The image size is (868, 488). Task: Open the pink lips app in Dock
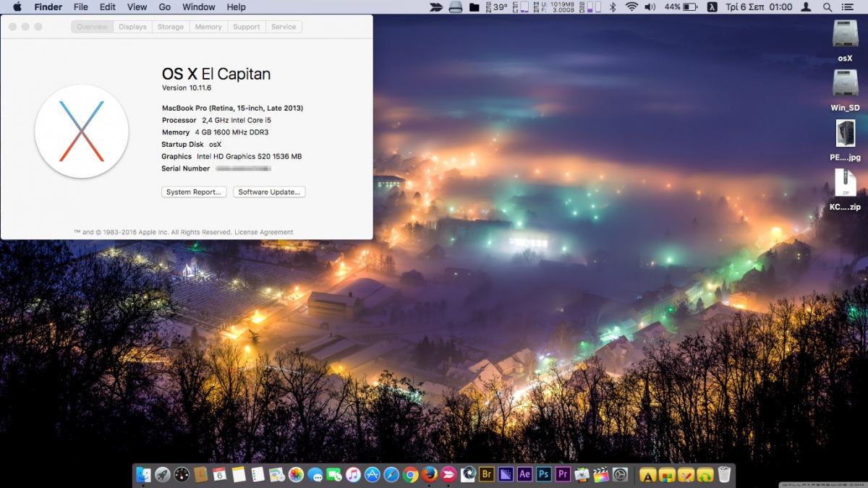pos(448,474)
